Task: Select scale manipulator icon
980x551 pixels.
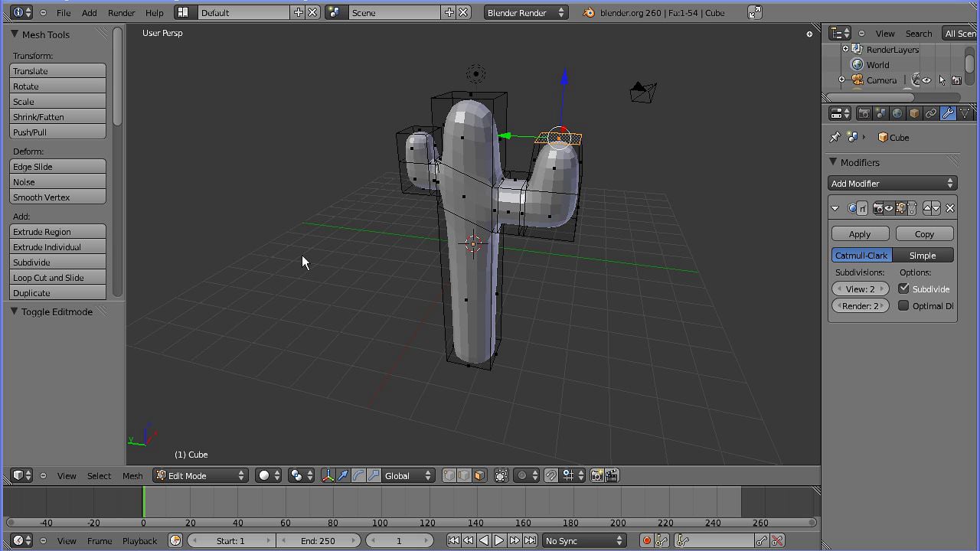Action: 374,476
